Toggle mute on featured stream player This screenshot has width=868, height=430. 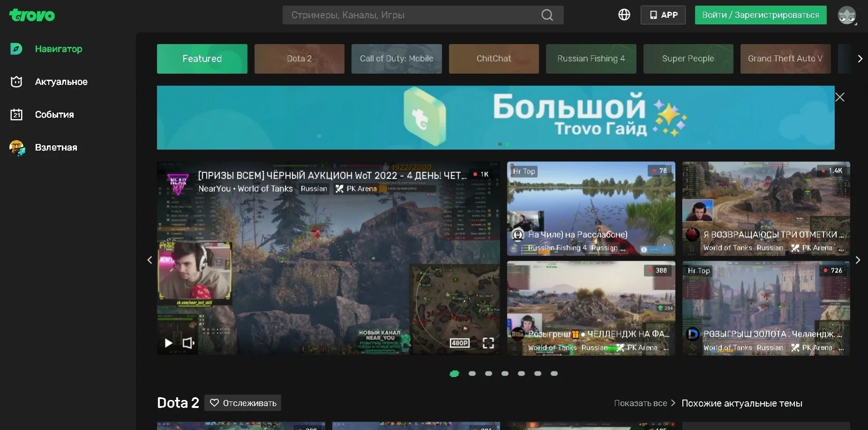pos(188,343)
